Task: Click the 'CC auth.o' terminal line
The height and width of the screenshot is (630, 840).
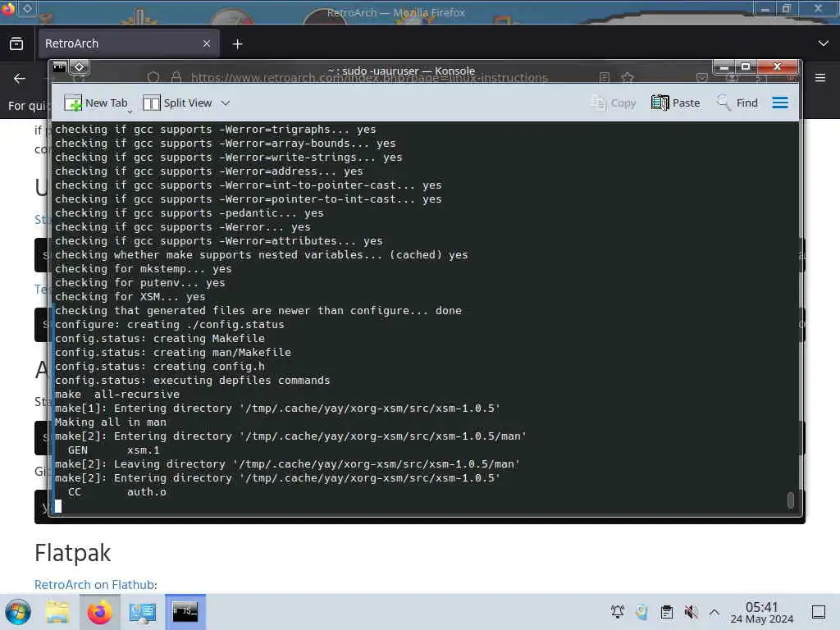Action: coord(116,492)
